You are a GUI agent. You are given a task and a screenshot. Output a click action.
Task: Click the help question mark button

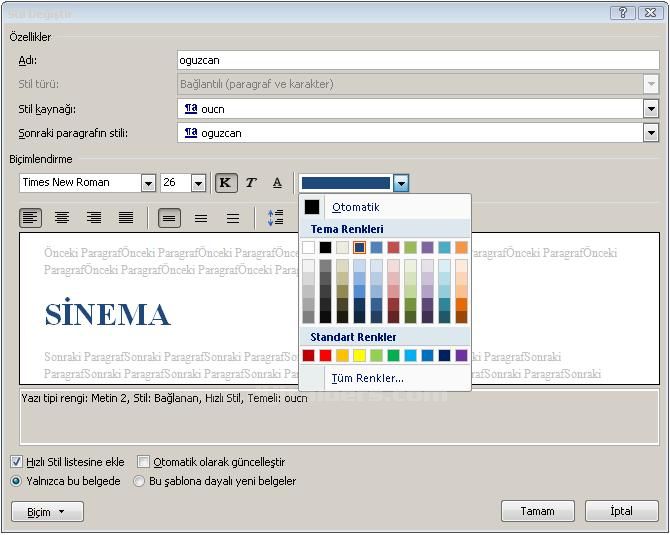point(623,13)
